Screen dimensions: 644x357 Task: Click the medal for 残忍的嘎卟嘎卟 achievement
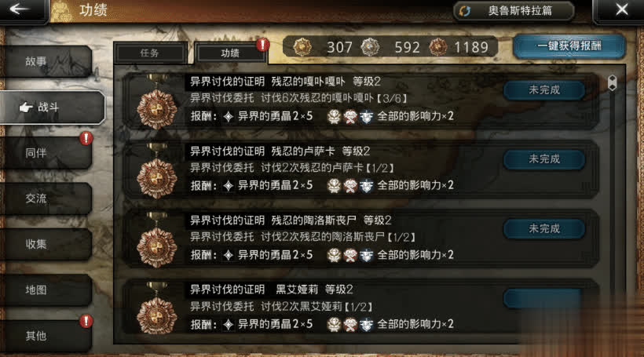coord(156,104)
